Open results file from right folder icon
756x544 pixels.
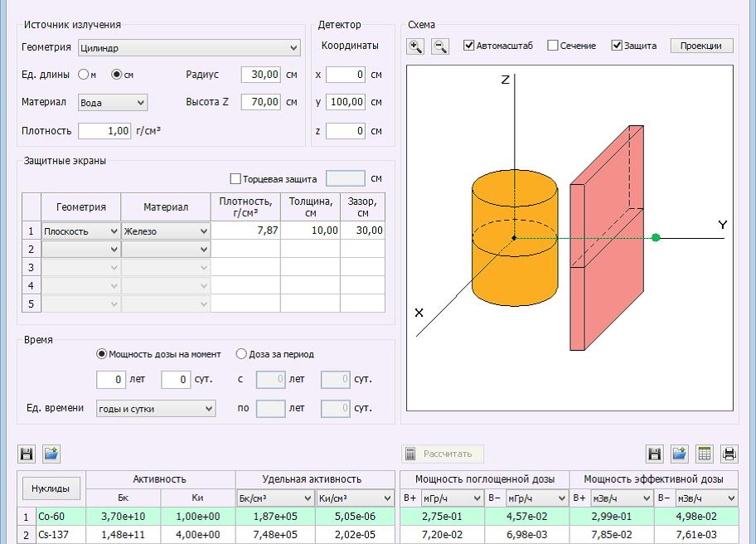[x=680, y=454]
